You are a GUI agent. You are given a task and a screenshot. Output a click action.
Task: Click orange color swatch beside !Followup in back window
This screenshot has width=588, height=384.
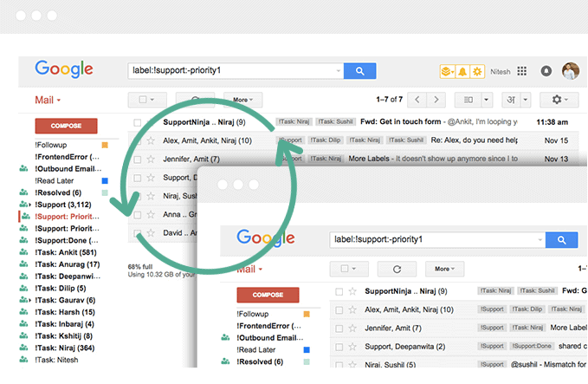(x=105, y=145)
